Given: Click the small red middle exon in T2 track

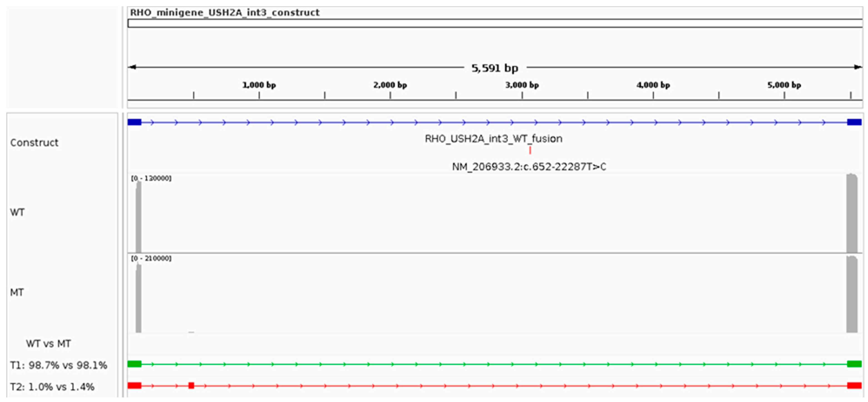Looking at the screenshot, I should pyautogui.click(x=191, y=385).
